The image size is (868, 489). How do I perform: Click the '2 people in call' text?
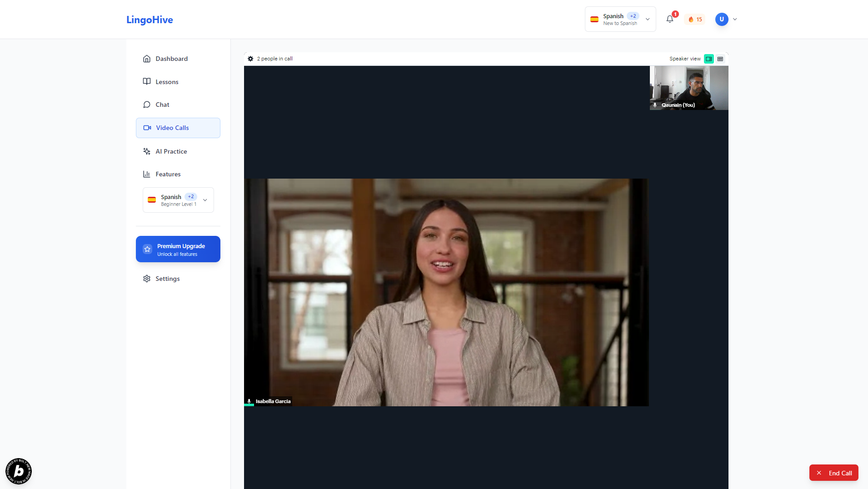click(x=275, y=59)
